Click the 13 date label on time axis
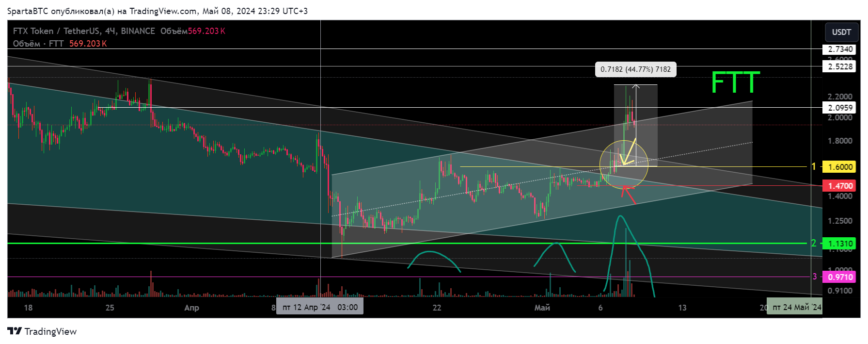The image size is (868, 344). click(x=682, y=308)
